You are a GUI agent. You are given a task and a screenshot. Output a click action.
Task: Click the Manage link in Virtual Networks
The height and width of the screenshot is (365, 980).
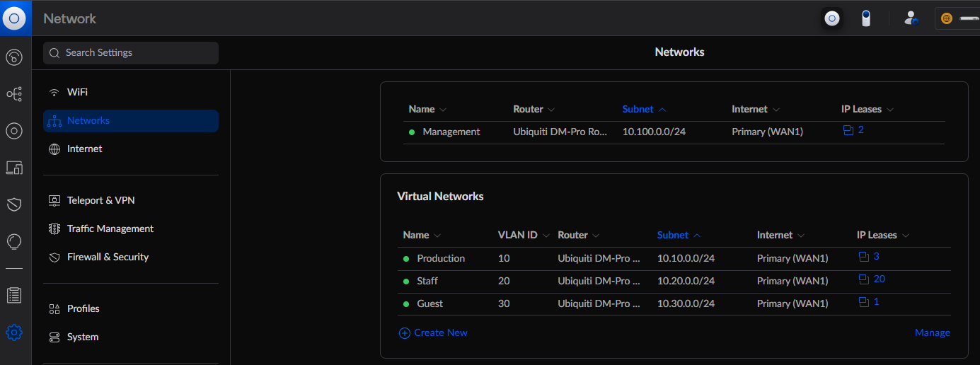pyautogui.click(x=932, y=332)
